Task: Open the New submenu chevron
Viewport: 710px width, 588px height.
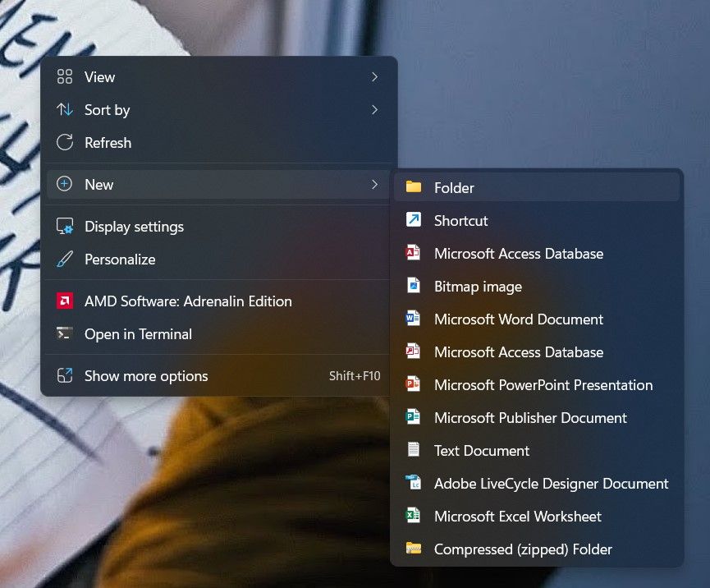Action: [374, 184]
